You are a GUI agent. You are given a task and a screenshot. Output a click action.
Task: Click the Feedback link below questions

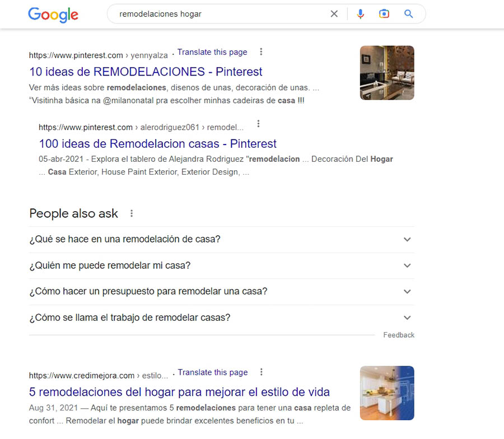[x=399, y=335]
